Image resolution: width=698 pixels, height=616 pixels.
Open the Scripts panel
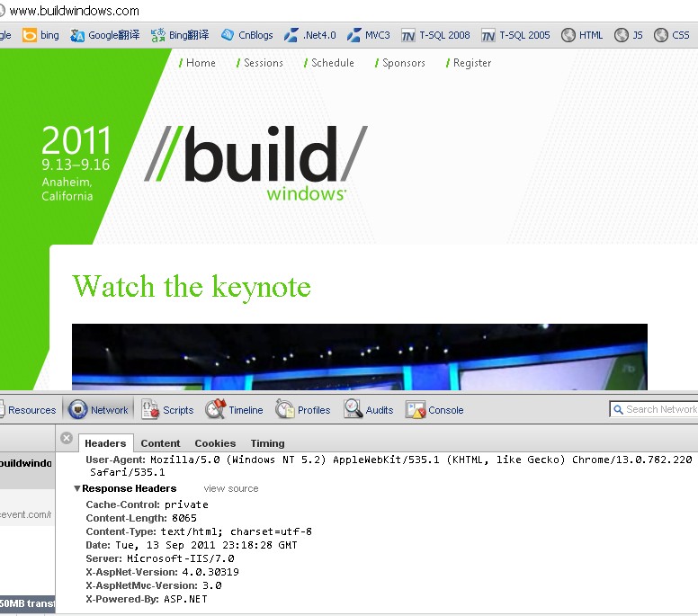[x=167, y=409]
